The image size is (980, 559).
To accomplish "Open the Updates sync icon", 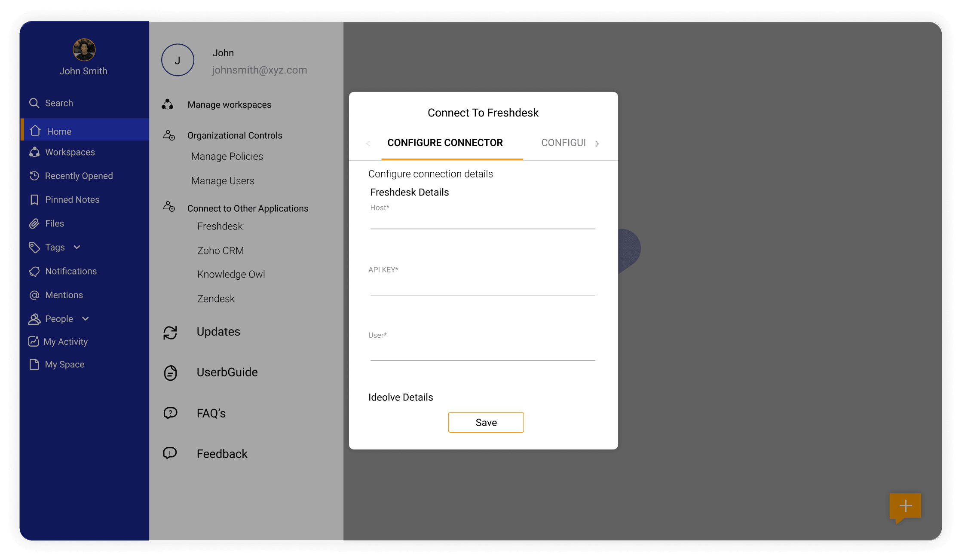I will tap(170, 332).
